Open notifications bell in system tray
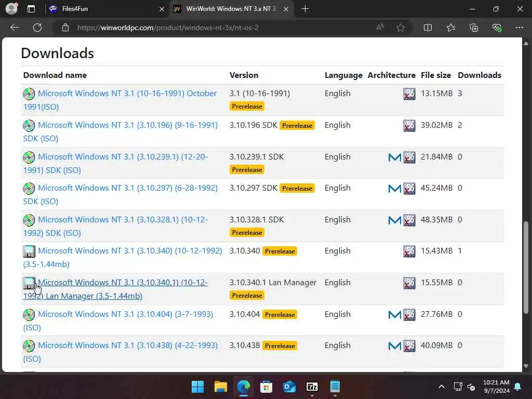 coord(518,387)
